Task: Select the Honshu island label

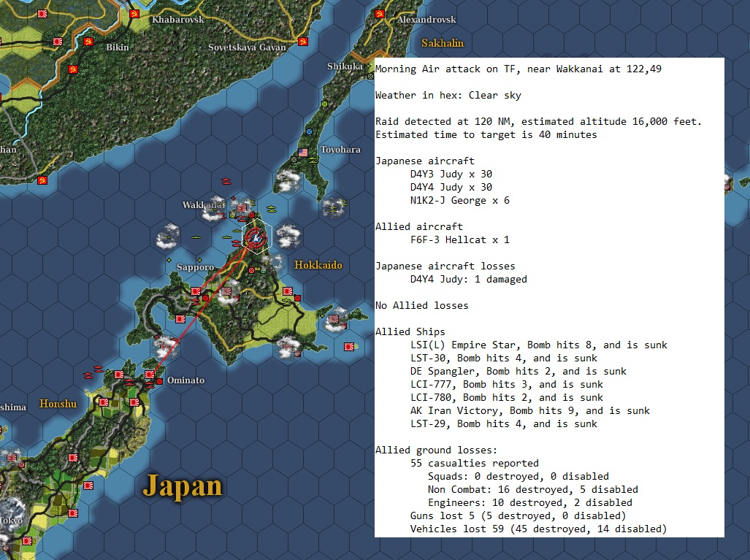Action: pyautogui.click(x=58, y=404)
